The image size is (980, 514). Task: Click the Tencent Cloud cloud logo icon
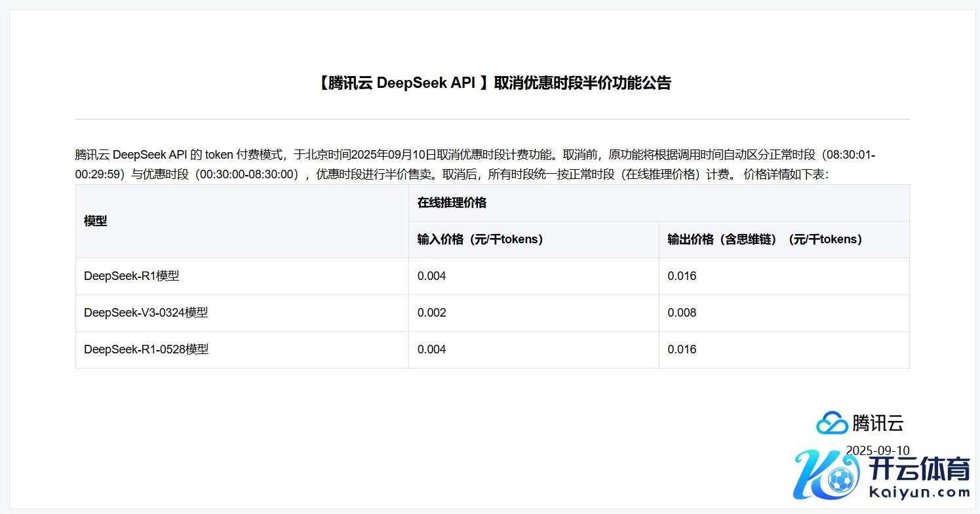(x=832, y=423)
